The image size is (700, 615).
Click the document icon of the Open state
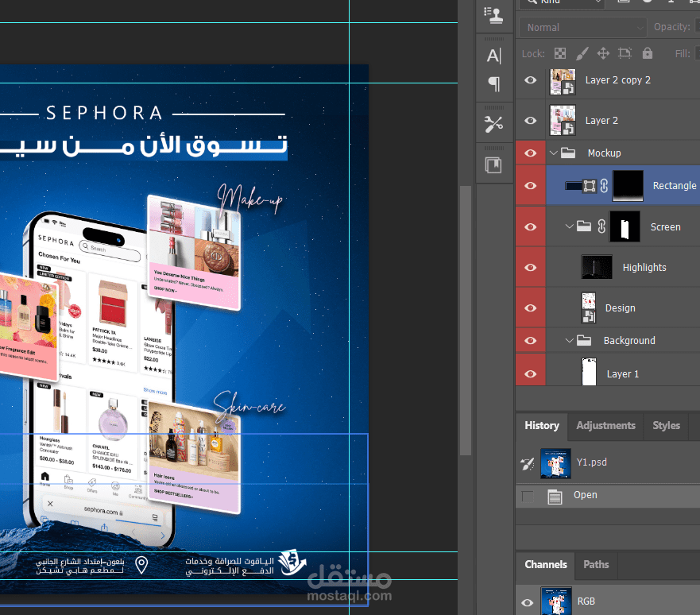coord(555,497)
